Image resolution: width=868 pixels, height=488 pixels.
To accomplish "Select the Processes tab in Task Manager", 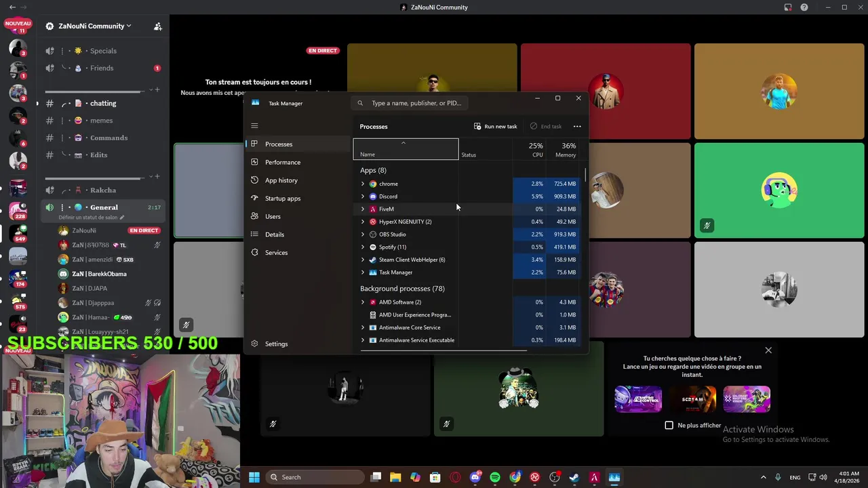I will point(297,144).
